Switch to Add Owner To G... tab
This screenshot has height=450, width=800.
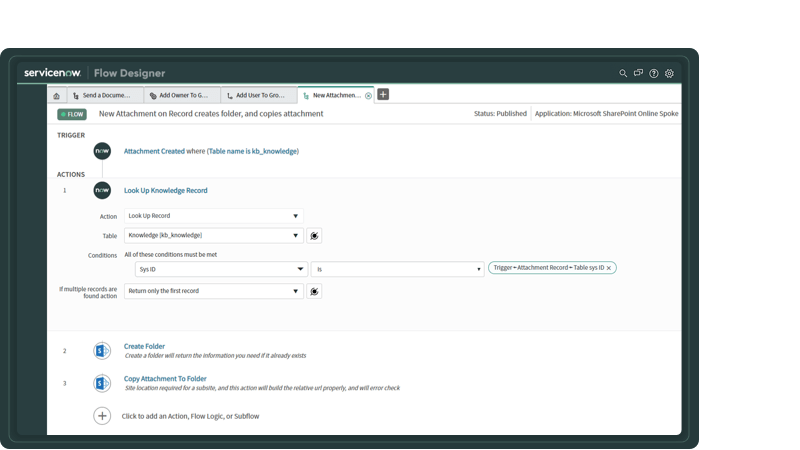pyautogui.click(x=182, y=95)
